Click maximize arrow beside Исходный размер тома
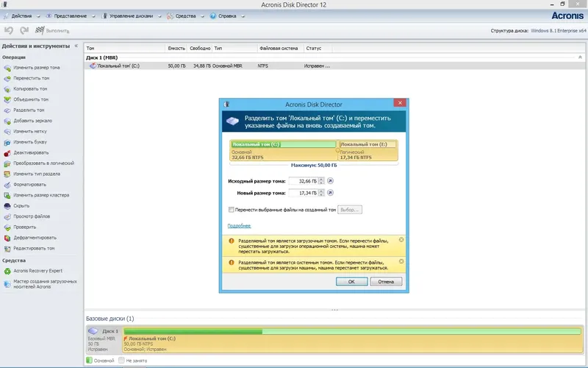This screenshot has height=368, width=588. tap(330, 181)
